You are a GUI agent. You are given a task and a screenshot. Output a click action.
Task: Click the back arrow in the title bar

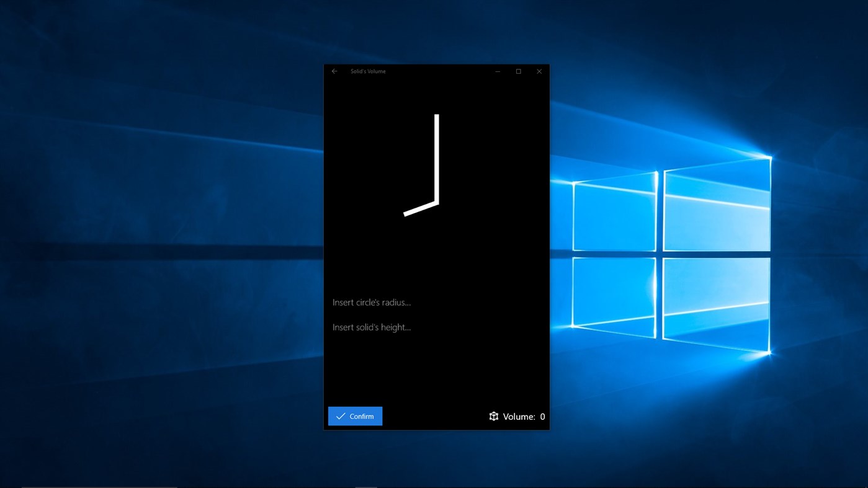(334, 71)
